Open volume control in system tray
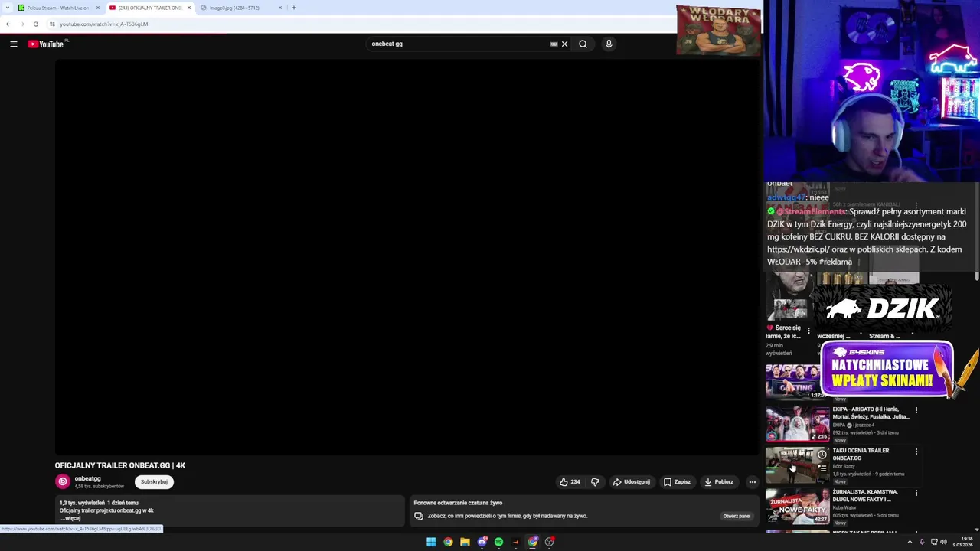The height and width of the screenshot is (551, 980). click(943, 542)
